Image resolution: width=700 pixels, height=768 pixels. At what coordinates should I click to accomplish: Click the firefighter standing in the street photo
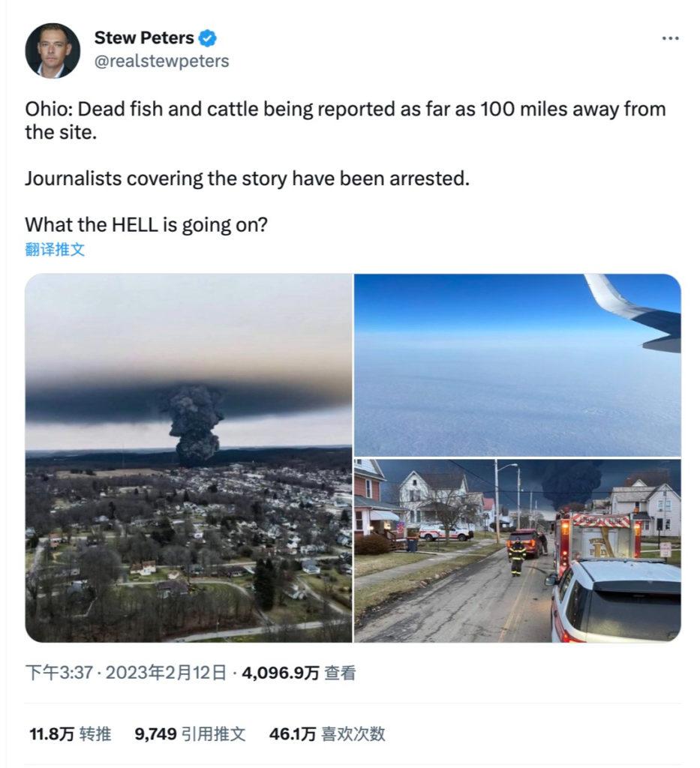[516, 556]
